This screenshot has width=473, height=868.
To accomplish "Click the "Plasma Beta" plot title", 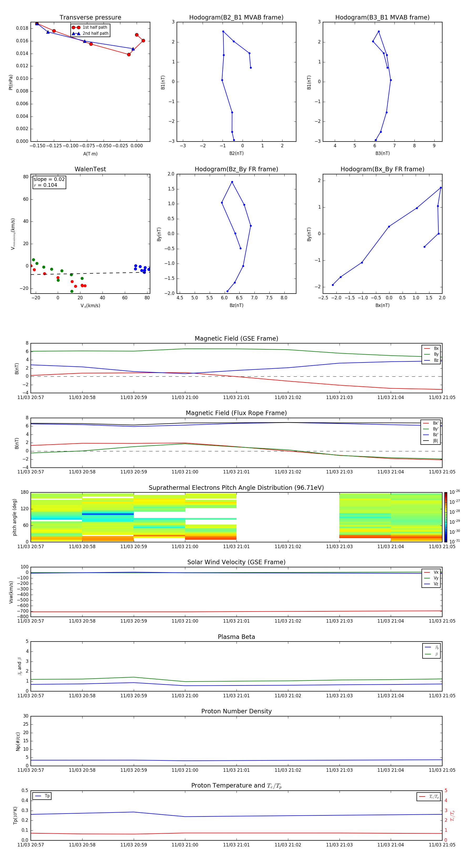I will pos(236,637).
